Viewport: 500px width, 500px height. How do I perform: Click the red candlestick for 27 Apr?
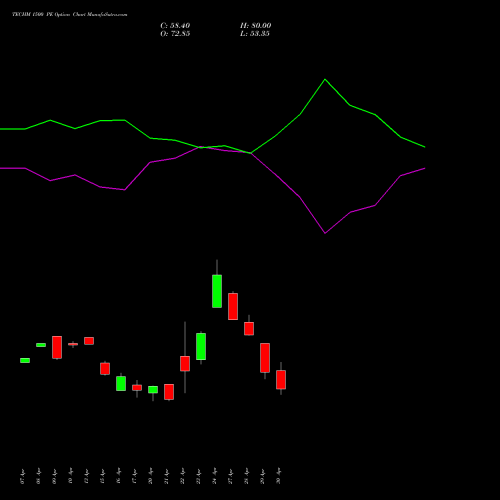point(233,306)
